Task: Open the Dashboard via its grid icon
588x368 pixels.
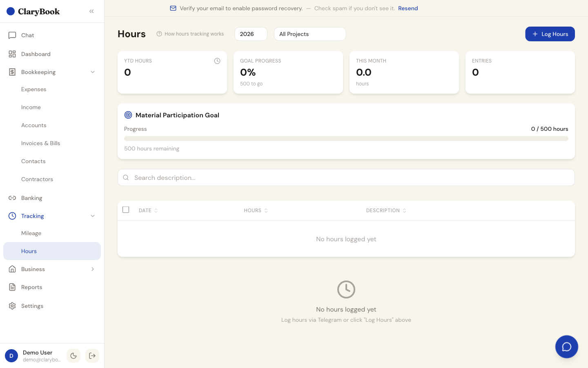Action: tap(12, 54)
